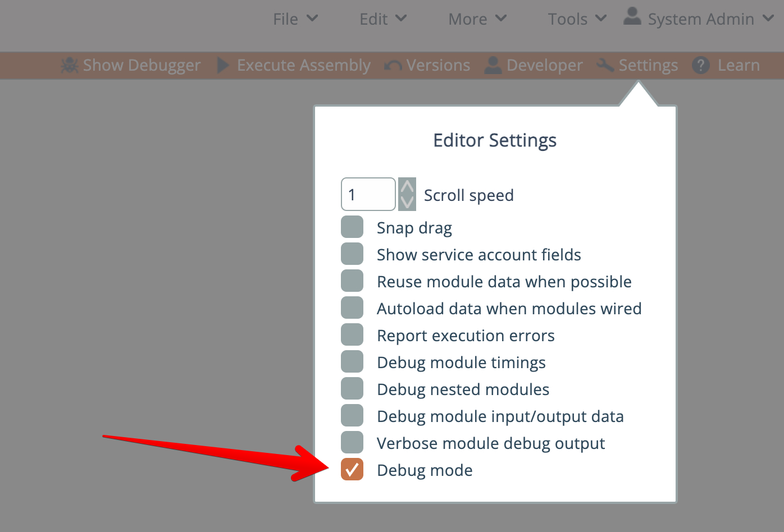
Task: Disable the Debug mode checkbox
Action: point(352,470)
